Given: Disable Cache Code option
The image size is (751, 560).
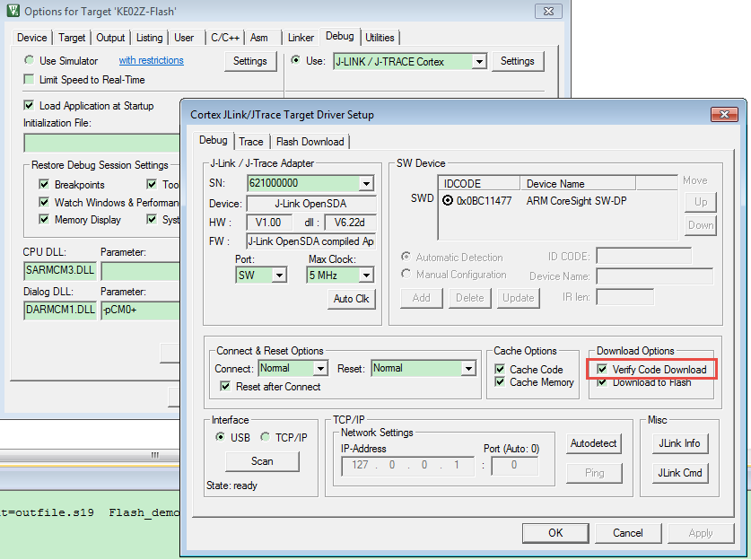Looking at the screenshot, I should pyautogui.click(x=500, y=370).
